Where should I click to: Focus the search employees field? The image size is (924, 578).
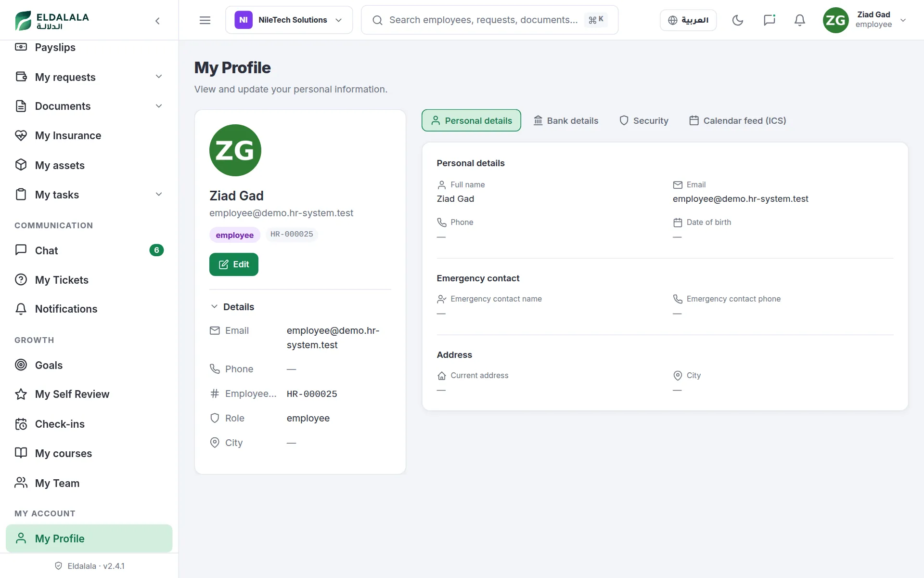coord(489,20)
